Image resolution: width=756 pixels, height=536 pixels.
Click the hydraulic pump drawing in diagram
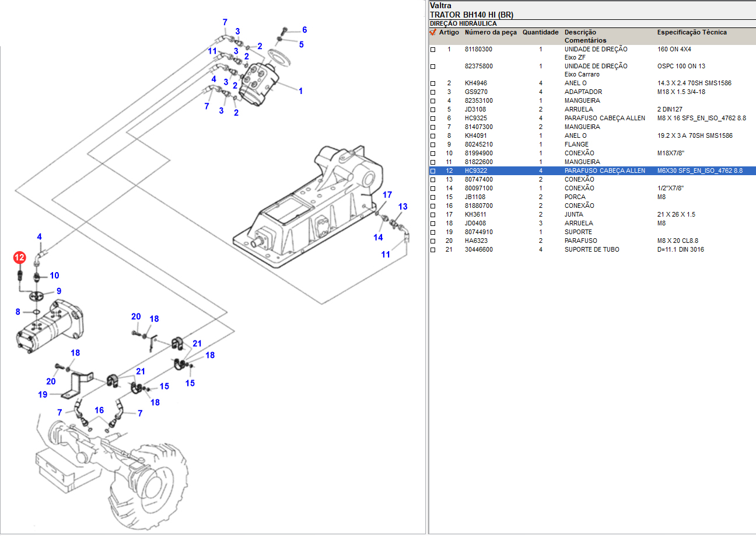pyautogui.click(x=51, y=326)
